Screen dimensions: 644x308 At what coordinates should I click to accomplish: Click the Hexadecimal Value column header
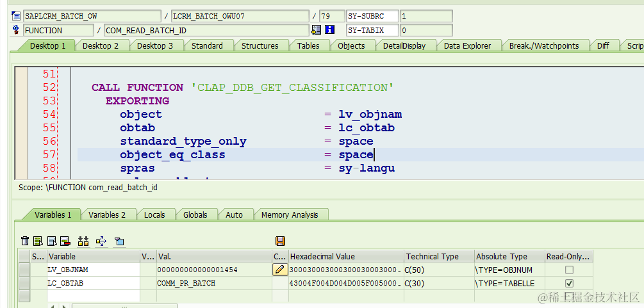coord(346,257)
